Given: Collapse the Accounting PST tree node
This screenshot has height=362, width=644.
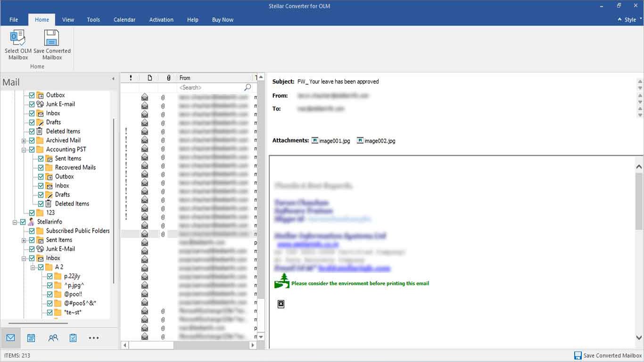Looking at the screenshot, I should (x=24, y=149).
